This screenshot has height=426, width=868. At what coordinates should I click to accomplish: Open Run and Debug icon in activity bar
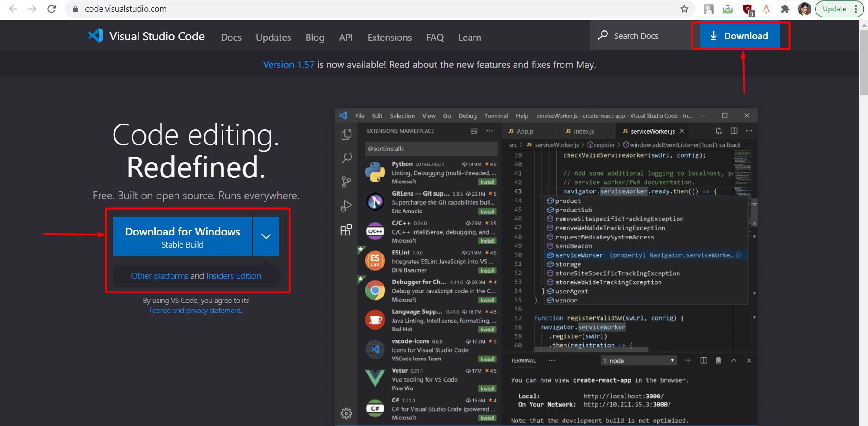pos(346,206)
